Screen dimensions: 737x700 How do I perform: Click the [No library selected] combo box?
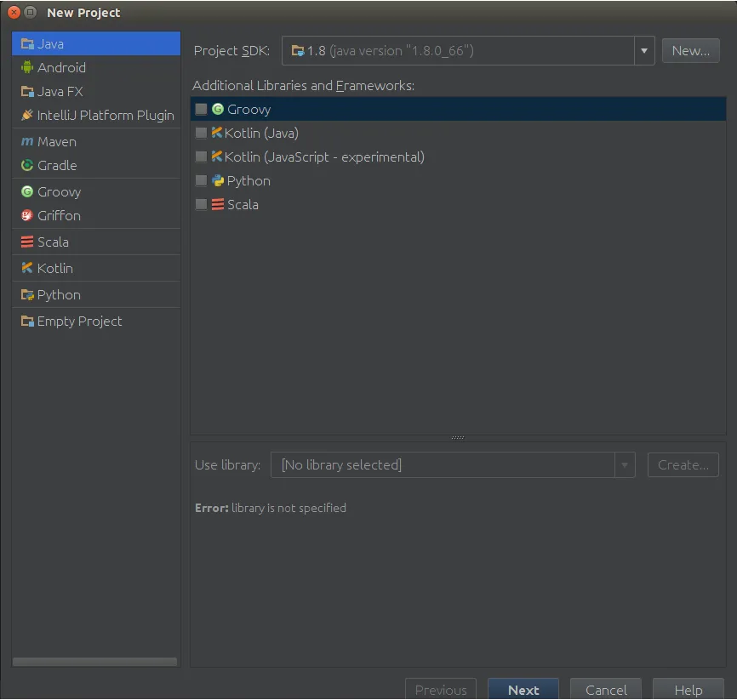click(x=453, y=465)
